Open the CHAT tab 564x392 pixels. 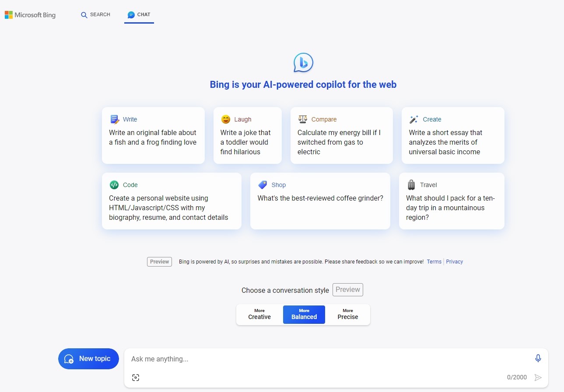(x=139, y=15)
